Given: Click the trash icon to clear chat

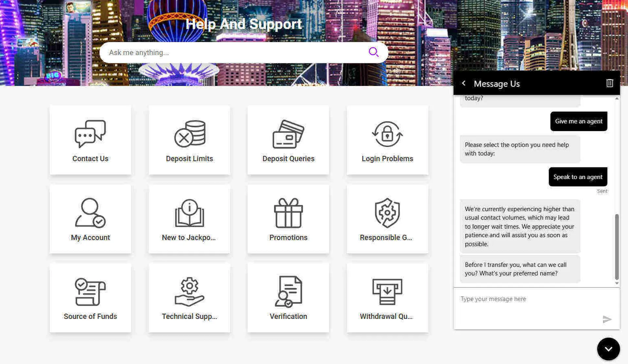Looking at the screenshot, I should (x=610, y=83).
